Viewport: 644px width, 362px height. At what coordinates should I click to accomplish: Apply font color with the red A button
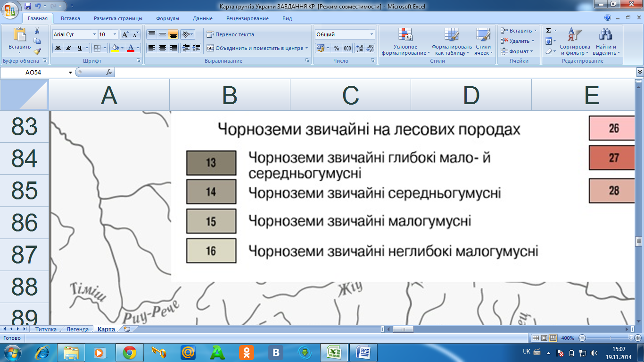pyautogui.click(x=131, y=48)
